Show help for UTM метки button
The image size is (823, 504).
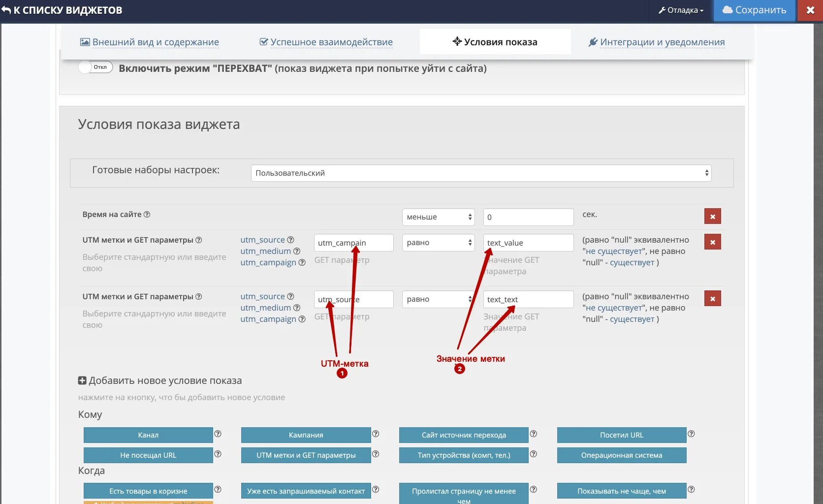tap(376, 454)
